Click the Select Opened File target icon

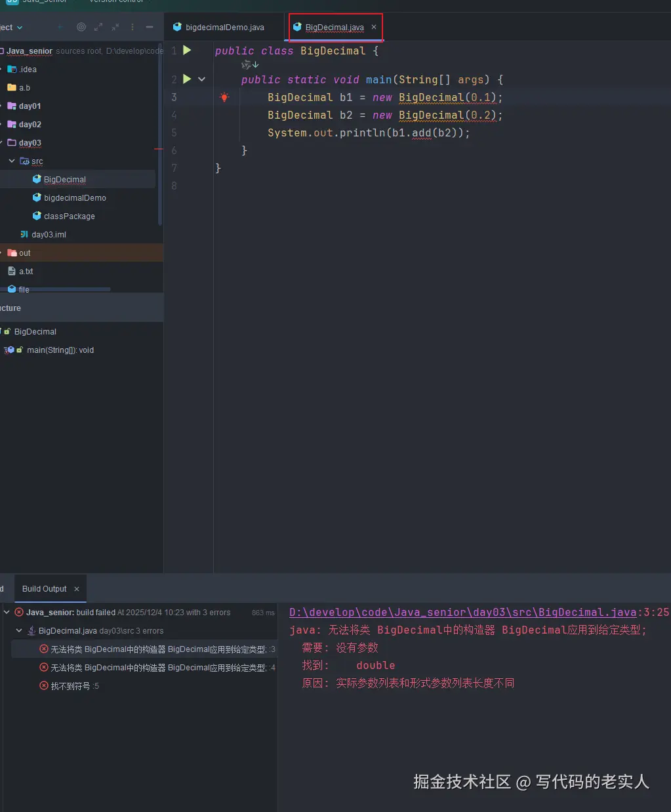point(81,27)
